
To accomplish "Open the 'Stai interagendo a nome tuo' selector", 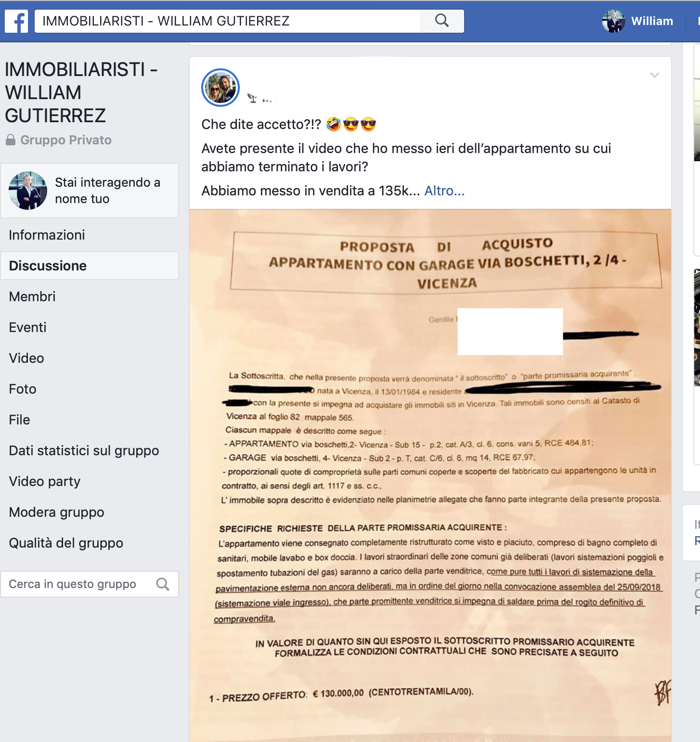I will click(x=90, y=191).
